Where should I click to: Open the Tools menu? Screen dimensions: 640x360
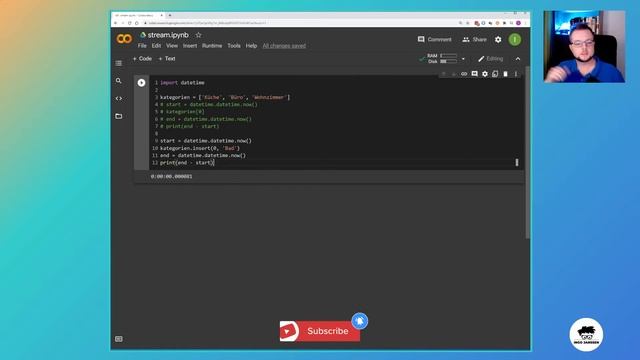(x=234, y=46)
